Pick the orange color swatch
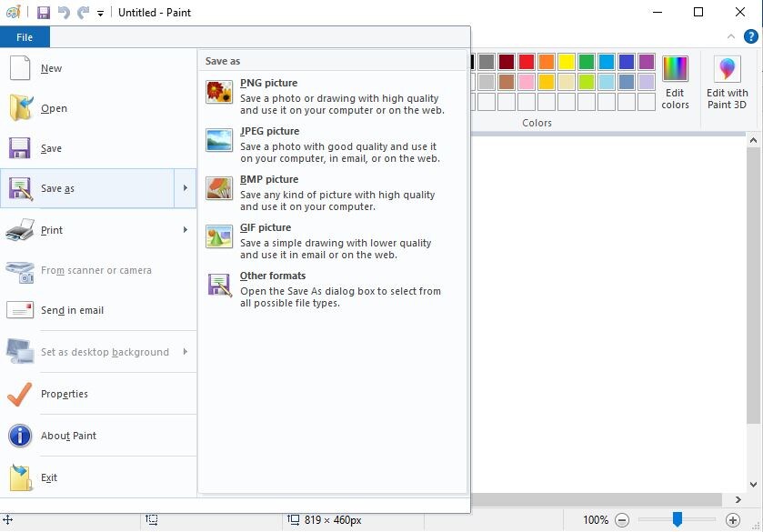The height and width of the screenshot is (532, 763). 547,62
